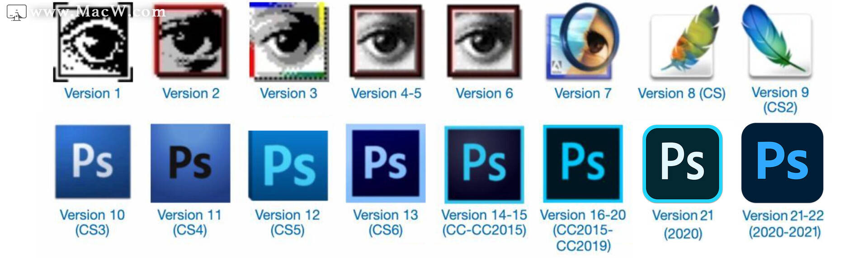Select the CS4 black-lettered Ps icon
This screenshot has height=258, width=868.
(x=190, y=163)
